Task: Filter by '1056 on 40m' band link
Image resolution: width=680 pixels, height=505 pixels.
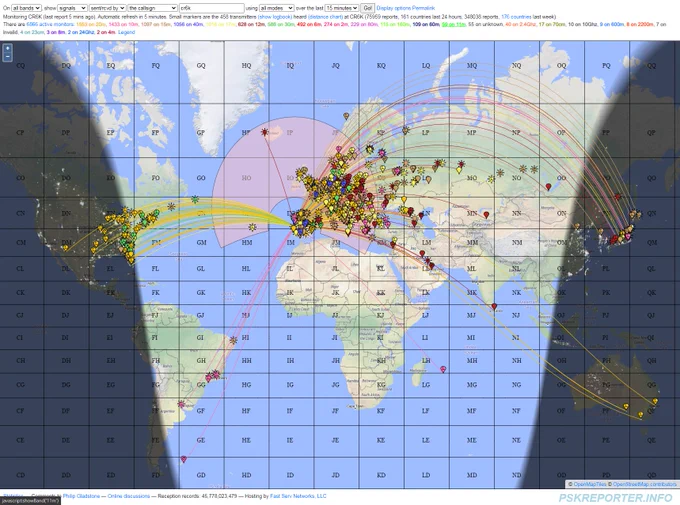Action: (188, 24)
